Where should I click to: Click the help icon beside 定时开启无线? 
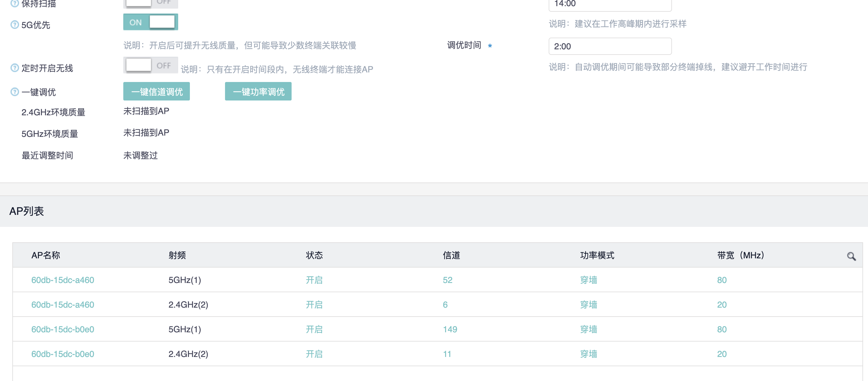14,68
